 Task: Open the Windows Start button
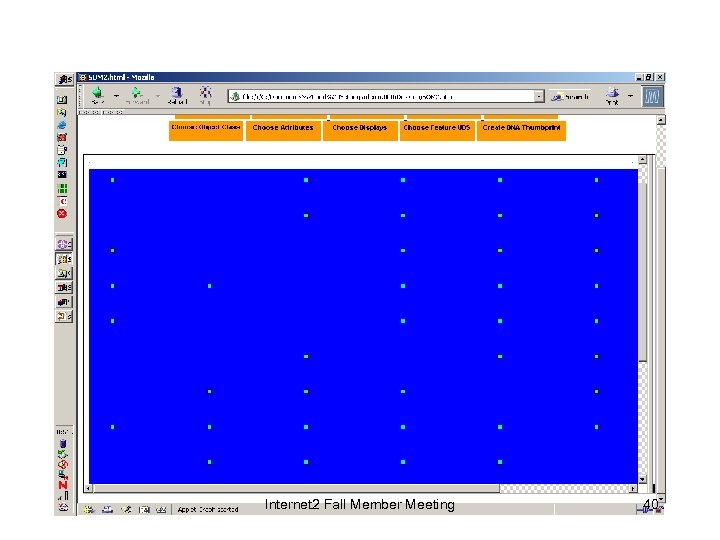coord(65,79)
